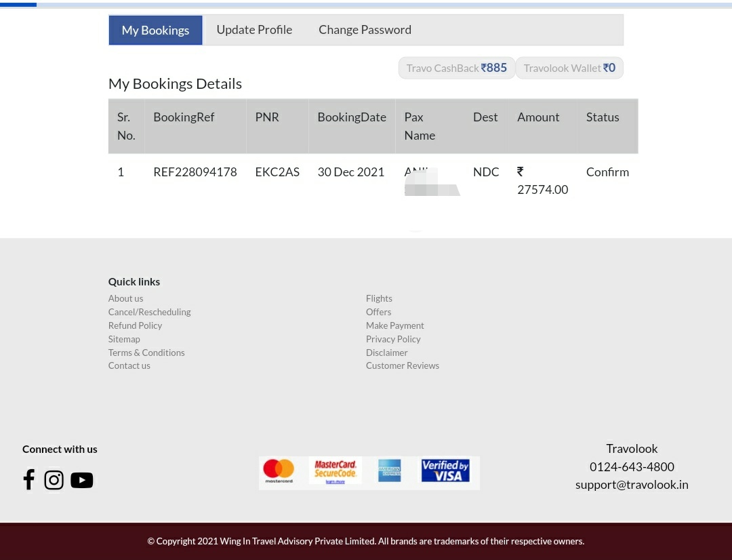Open the Customer Reviews link

click(x=403, y=365)
